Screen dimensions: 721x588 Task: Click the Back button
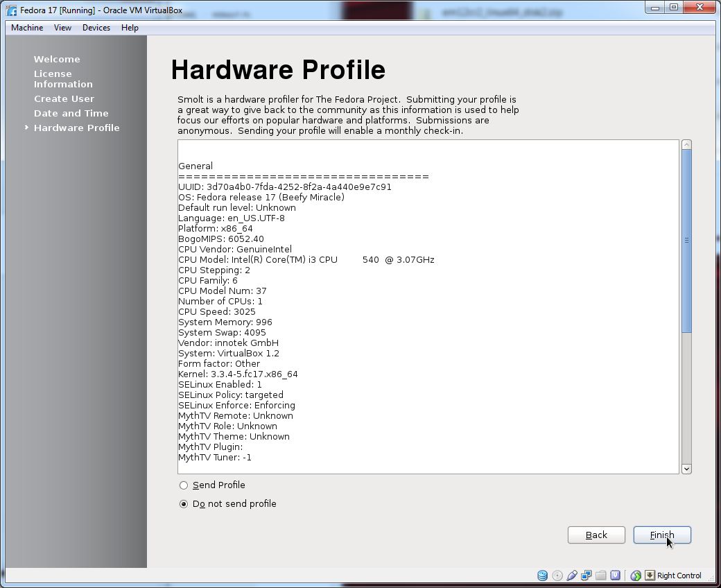pyautogui.click(x=596, y=535)
